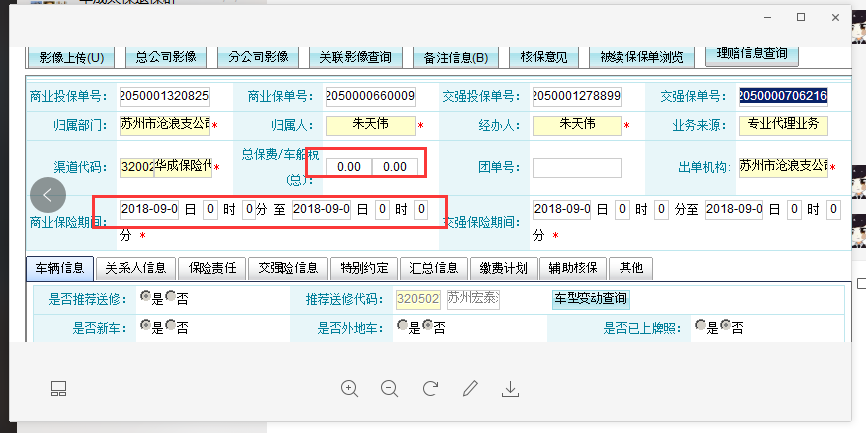Click the 商业保险期间 start date field

pos(149,209)
